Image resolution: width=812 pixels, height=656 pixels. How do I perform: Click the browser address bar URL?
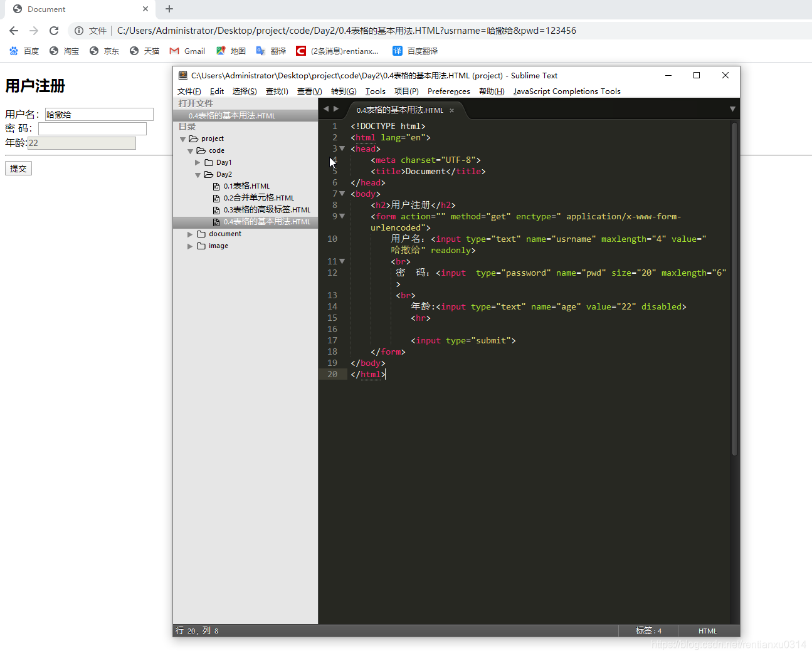pos(346,31)
